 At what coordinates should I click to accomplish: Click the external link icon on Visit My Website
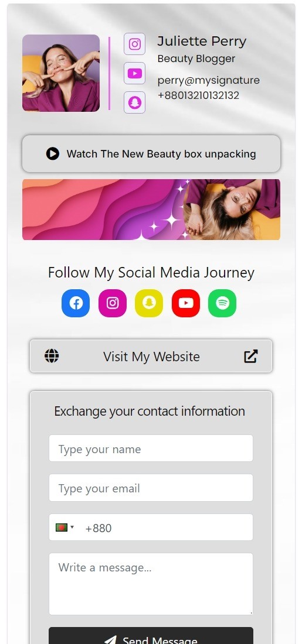pyautogui.click(x=251, y=356)
